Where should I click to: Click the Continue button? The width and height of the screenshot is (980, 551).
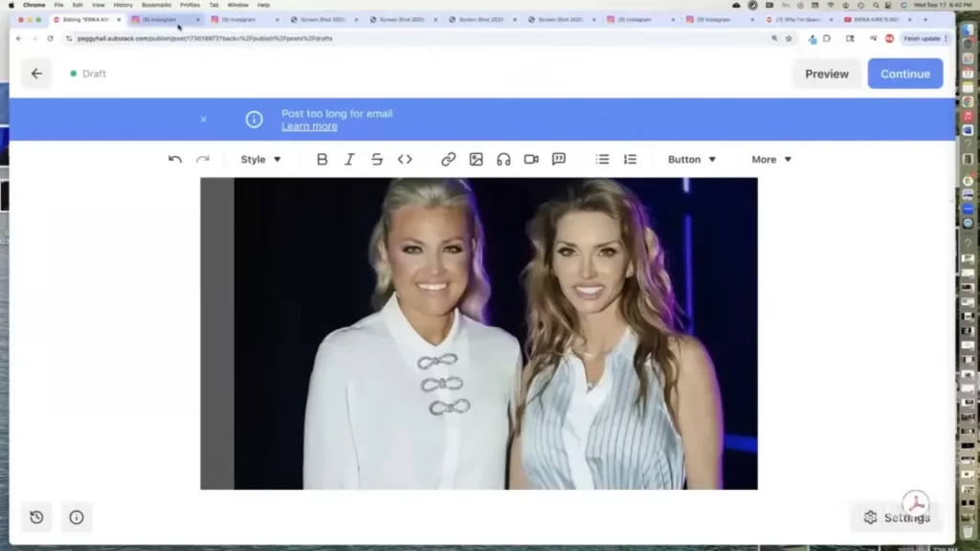[x=904, y=74]
